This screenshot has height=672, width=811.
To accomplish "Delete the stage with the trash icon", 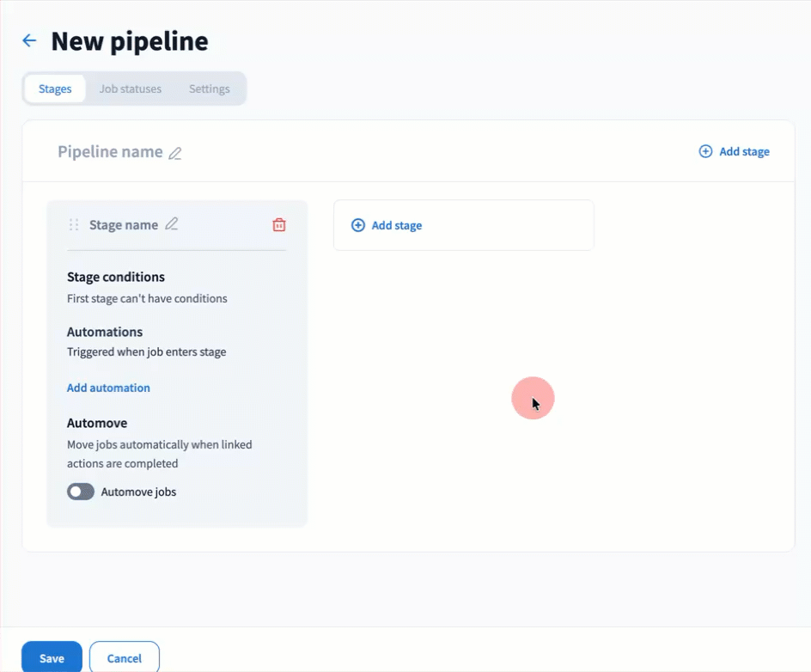I will pyautogui.click(x=279, y=225).
